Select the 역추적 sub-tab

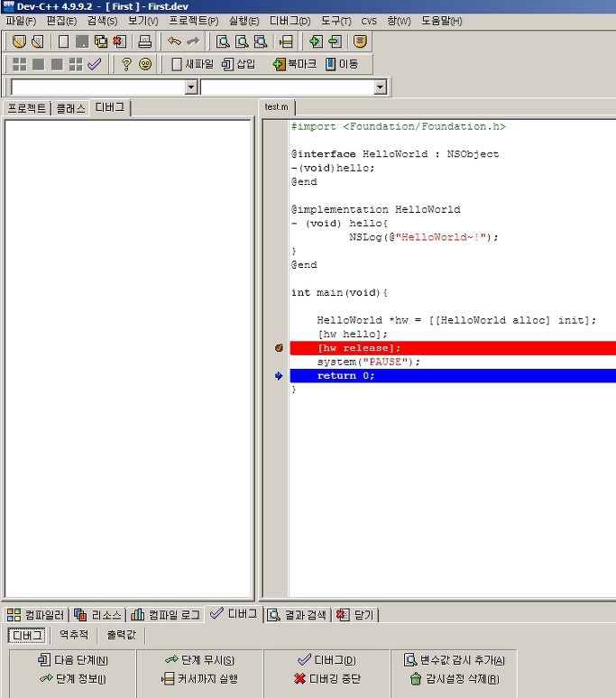coord(74,635)
